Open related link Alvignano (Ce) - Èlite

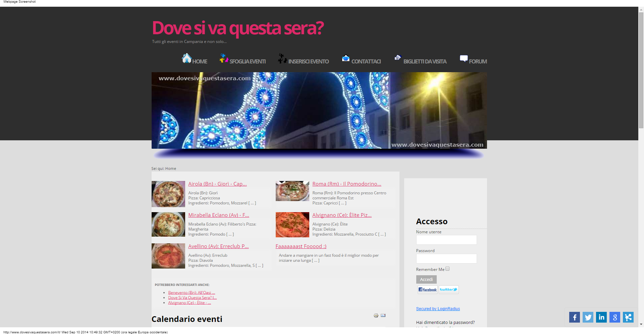click(190, 303)
